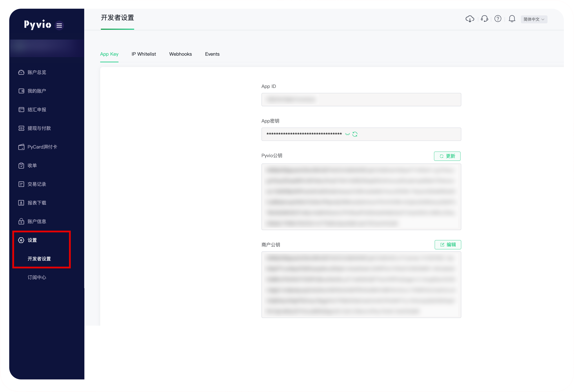
Task: Click the 编辑 button for 商户公钥
Action: (448, 245)
